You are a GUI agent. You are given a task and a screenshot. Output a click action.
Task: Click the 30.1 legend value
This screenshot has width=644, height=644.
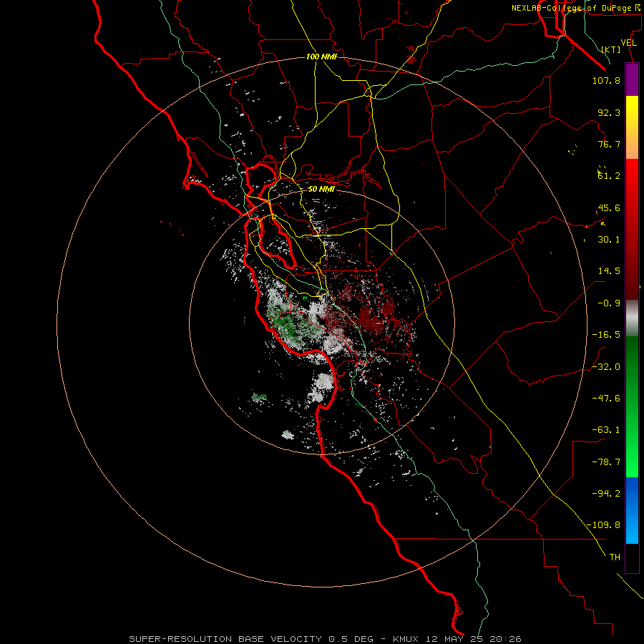(x=609, y=240)
